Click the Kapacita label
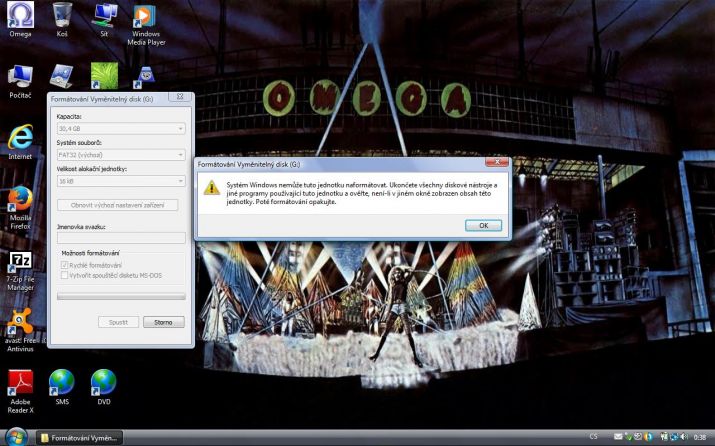715x446 pixels. pos(69,117)
